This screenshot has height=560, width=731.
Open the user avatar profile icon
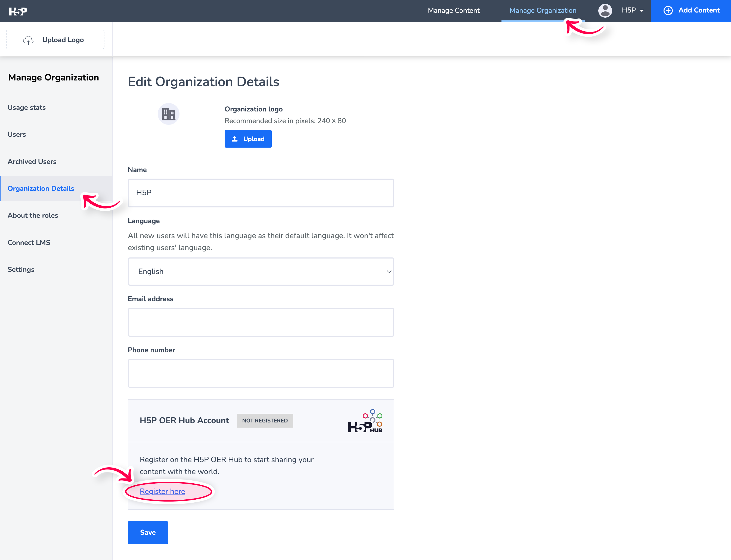tap(605, 11)
